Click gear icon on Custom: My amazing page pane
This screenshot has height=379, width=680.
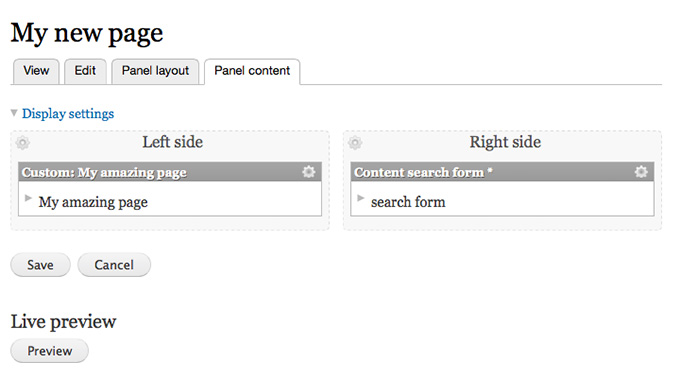[309, 172]
